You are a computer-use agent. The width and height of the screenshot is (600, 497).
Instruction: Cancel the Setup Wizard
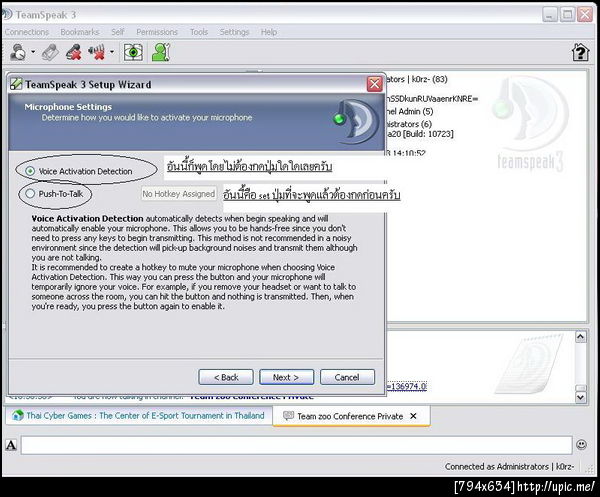pyautogui.click(x=347, y=377)
